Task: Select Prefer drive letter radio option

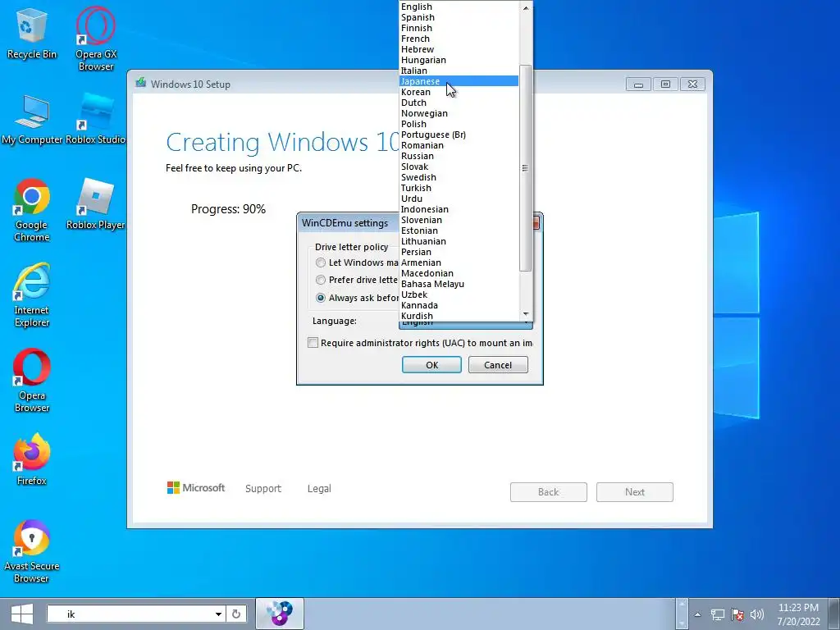Action: (x=321, y=280)
